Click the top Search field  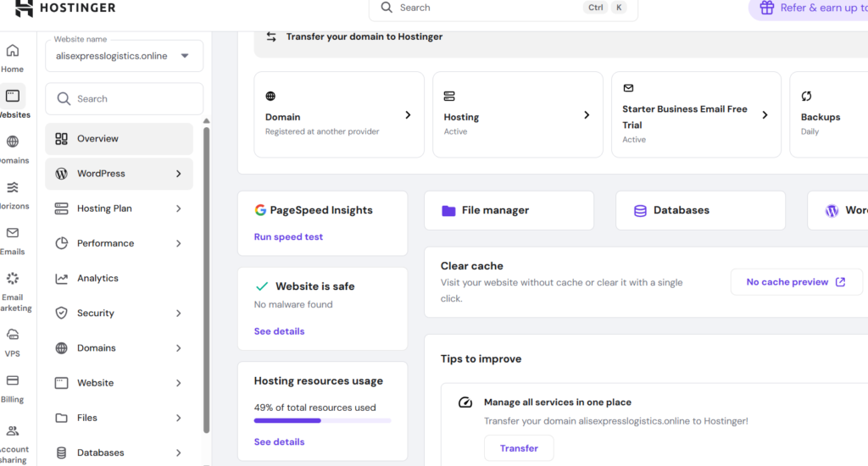pos(504,8)
